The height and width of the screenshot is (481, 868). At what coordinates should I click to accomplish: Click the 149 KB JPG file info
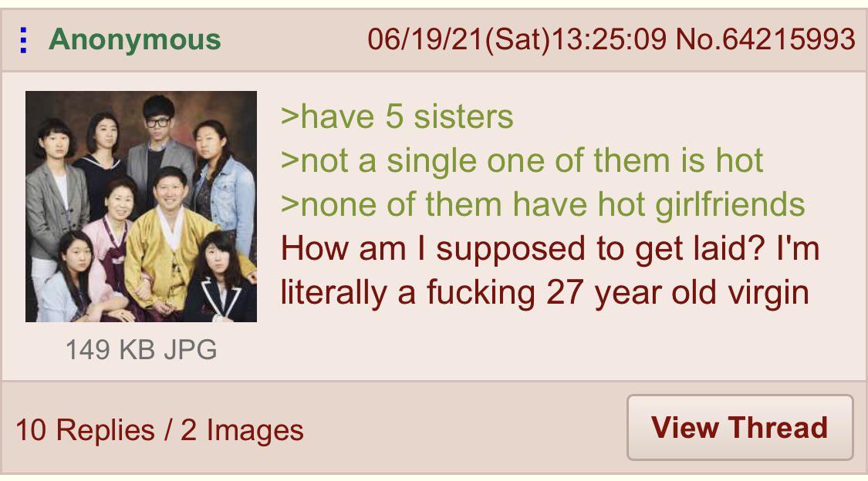click(x=141, y=349)
